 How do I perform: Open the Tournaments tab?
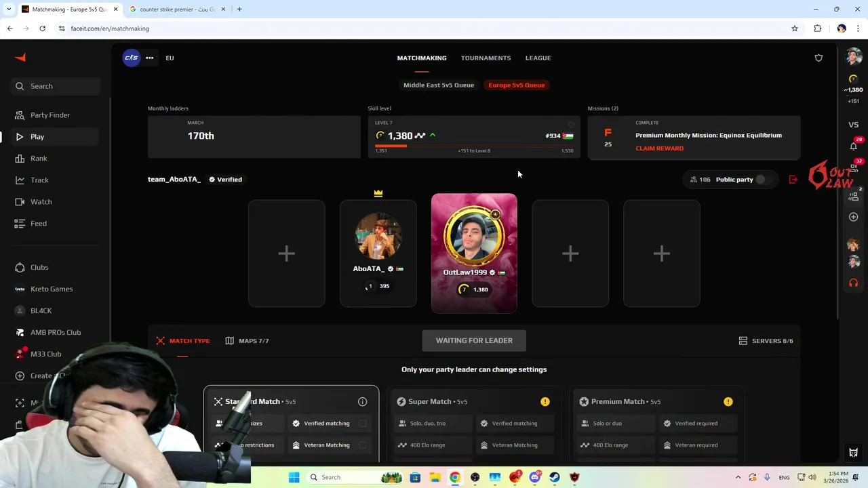486,58
